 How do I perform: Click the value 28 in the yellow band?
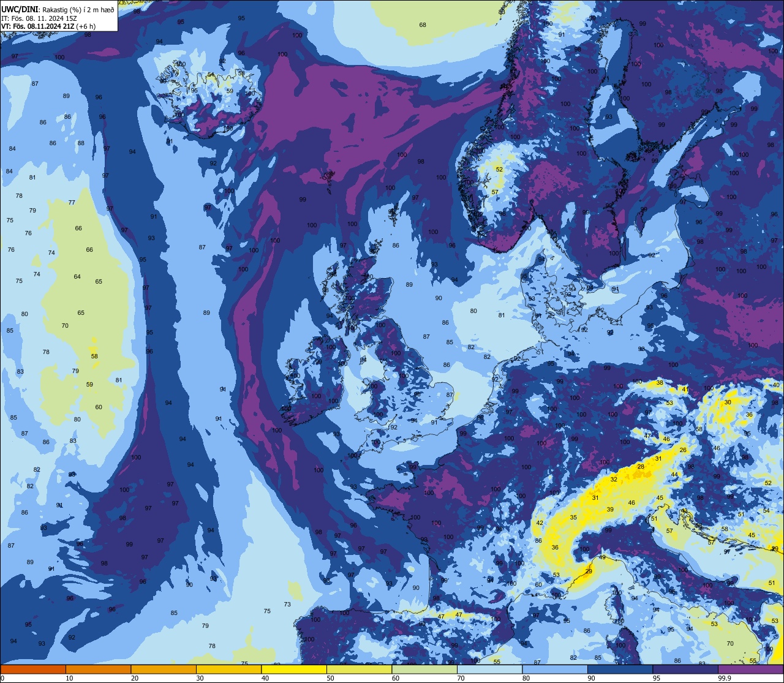tap(641, 467)
